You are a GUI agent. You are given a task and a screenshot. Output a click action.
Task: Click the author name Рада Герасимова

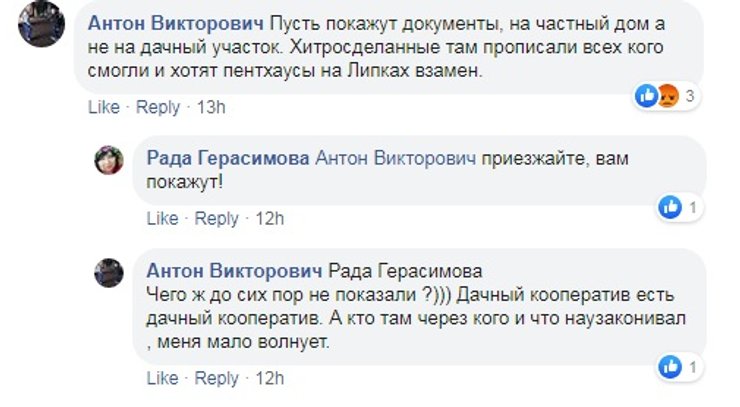[227, 158]
